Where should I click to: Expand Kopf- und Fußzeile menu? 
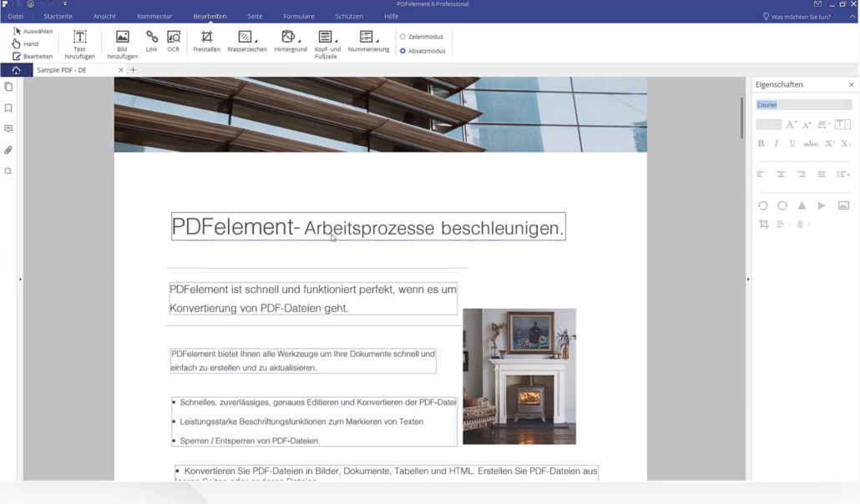[x=327, y=44]
